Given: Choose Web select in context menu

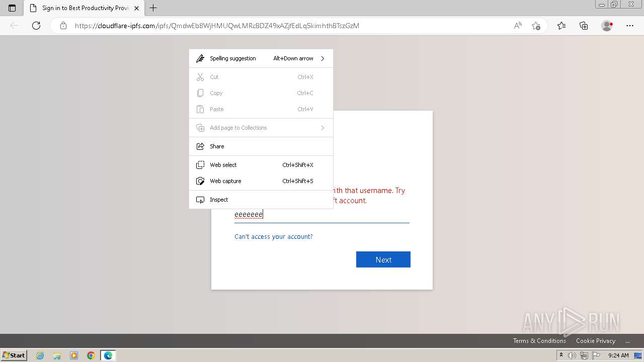Looking at the screenshot, I should (261, 165).
